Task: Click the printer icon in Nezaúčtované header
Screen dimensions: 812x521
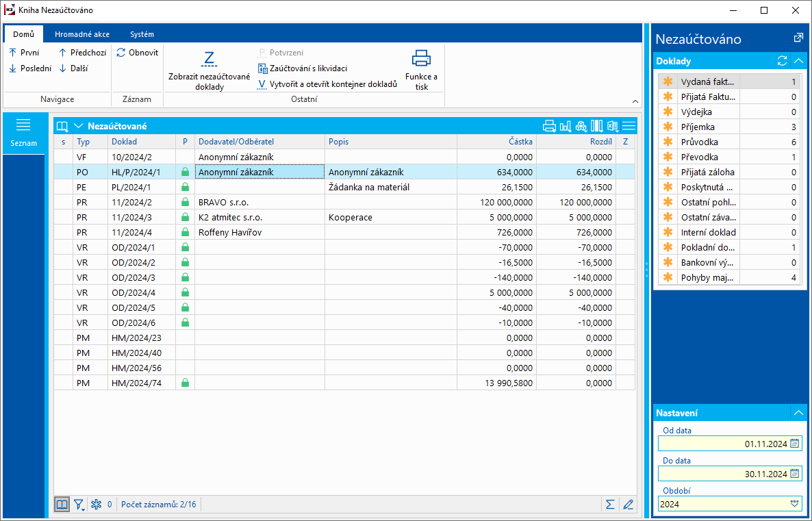Action: [549, 126]
